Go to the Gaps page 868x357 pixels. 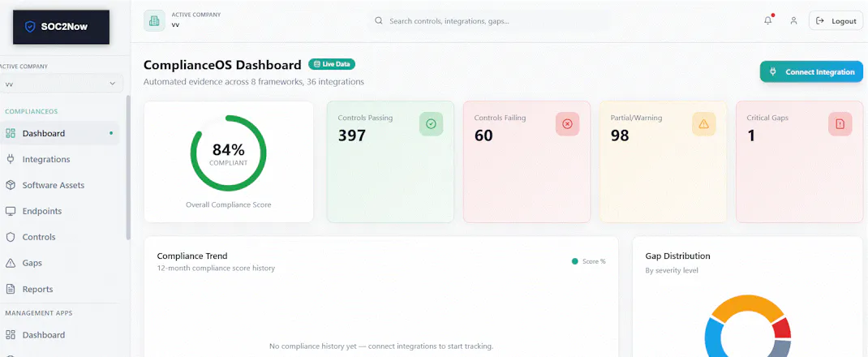(x=60, y=263)
